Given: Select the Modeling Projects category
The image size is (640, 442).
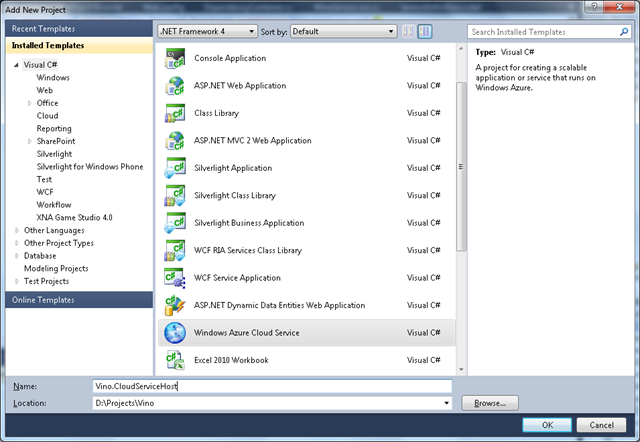Looking at the screenshot, I should click(56, 269).
